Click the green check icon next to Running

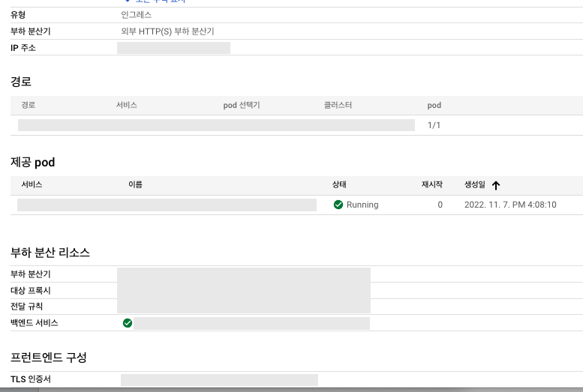coord(338,205)
